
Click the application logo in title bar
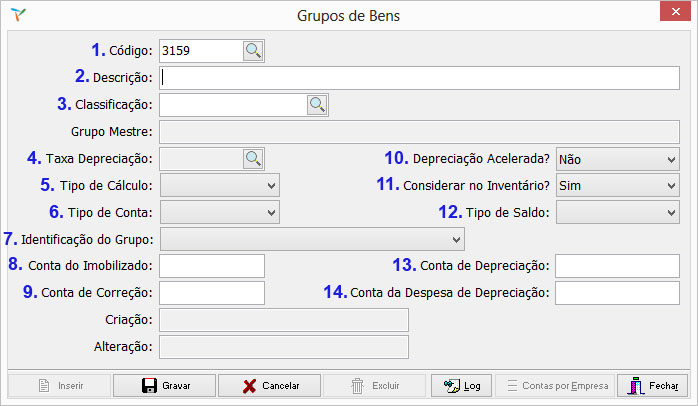point(18,15)
